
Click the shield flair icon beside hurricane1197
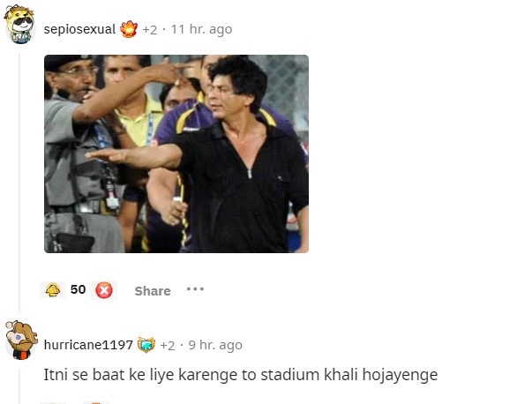(x=146, y=345)
